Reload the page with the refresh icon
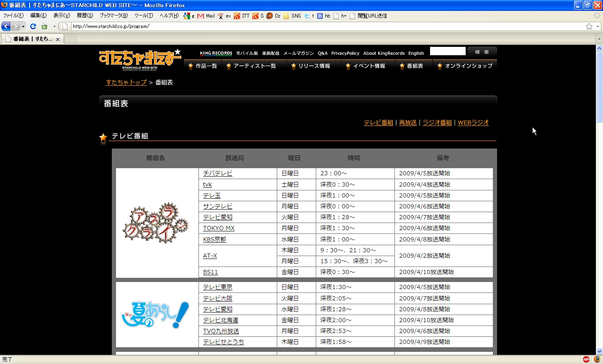603x364 pixels. click(x=33, y=26)
